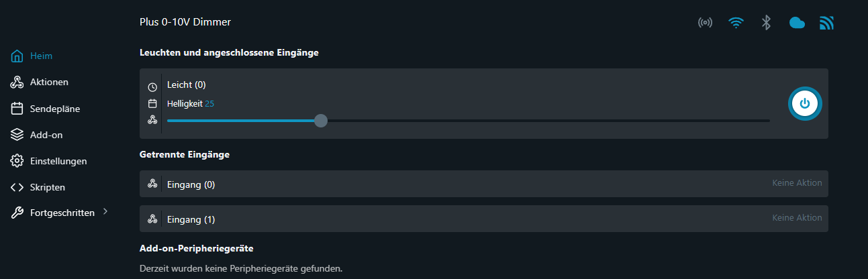Click the webhook icon next to Eingang (1)

tap(152, 219)
